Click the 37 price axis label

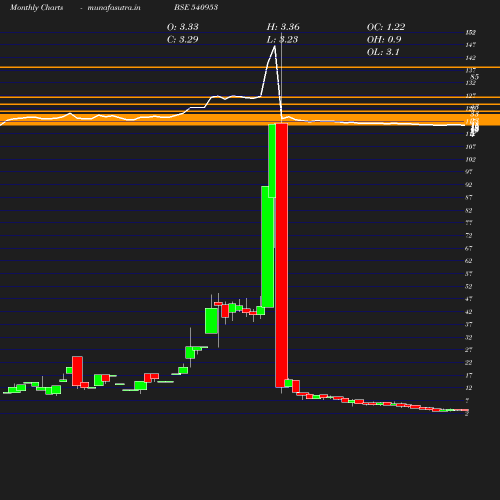(x=469, y=324)
